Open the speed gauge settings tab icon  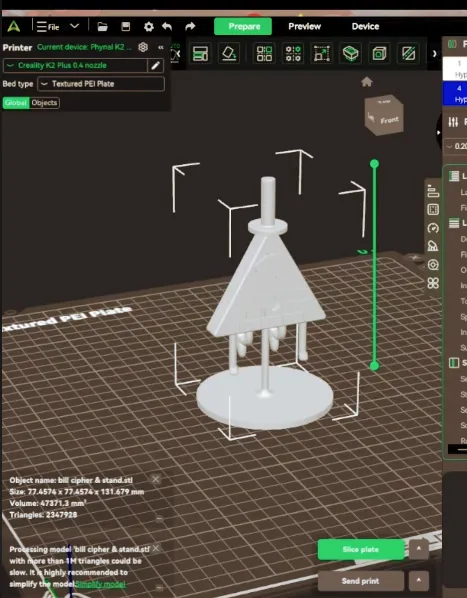tap(433, 228)
